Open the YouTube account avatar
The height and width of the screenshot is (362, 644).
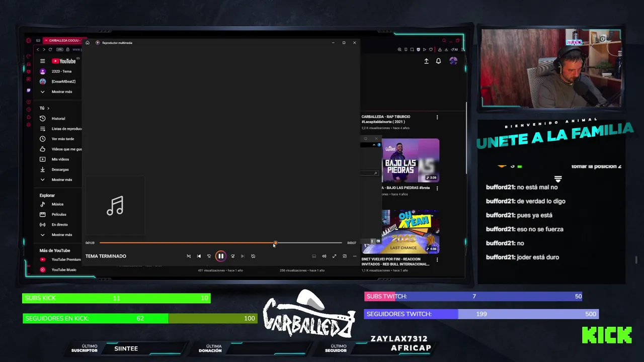453,61
